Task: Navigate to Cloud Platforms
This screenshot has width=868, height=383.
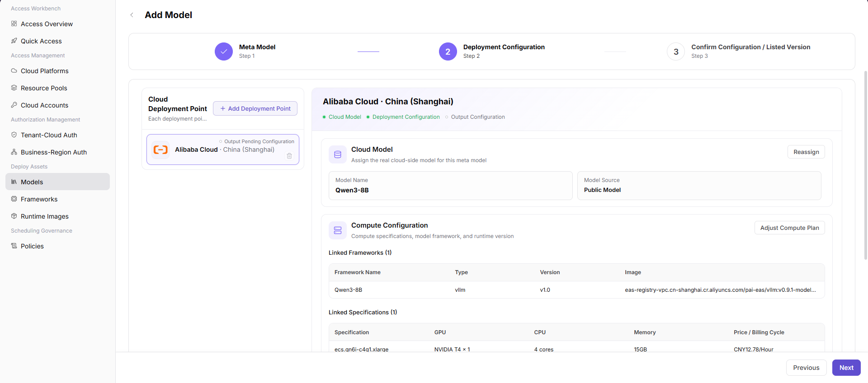Action: [x=57, y=71]
